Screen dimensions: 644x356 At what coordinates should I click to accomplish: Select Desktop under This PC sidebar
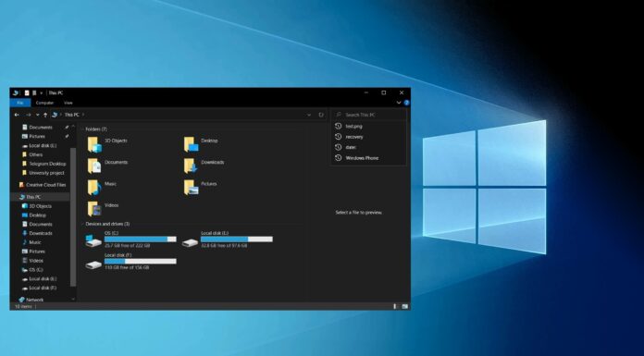pos(37,215)
